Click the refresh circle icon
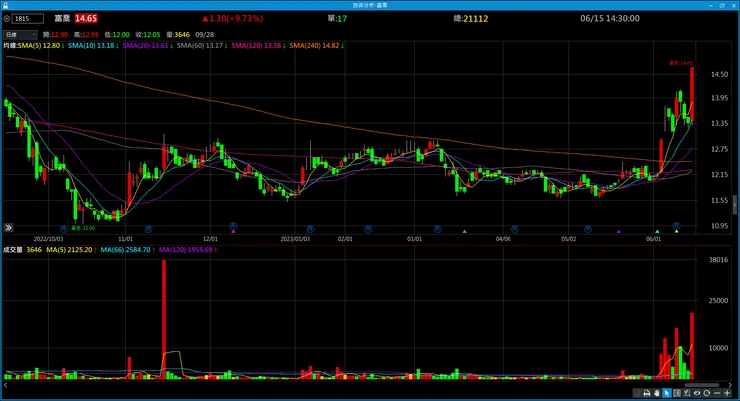Image resolution: width=740 pixels, height=401 pixels. 706,393
